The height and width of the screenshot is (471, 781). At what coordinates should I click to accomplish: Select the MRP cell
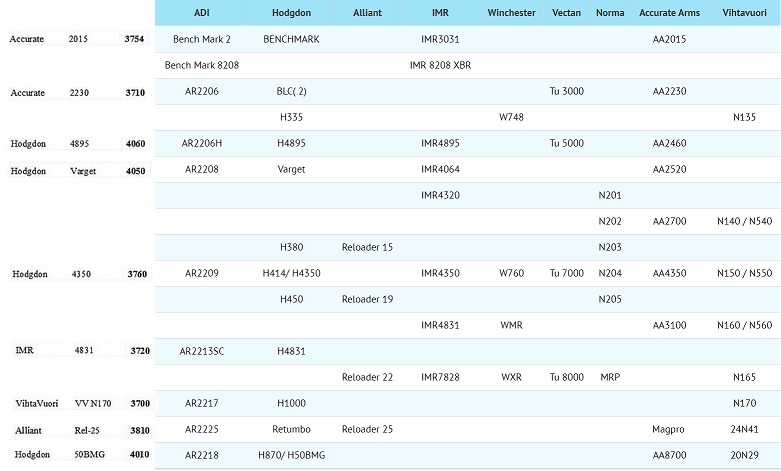(610, 377)
